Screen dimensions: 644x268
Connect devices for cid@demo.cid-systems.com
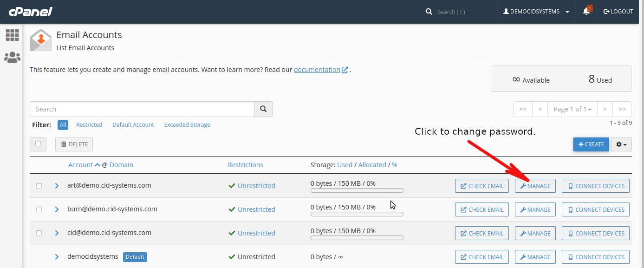pyautogui.click(x=596, y=233)
